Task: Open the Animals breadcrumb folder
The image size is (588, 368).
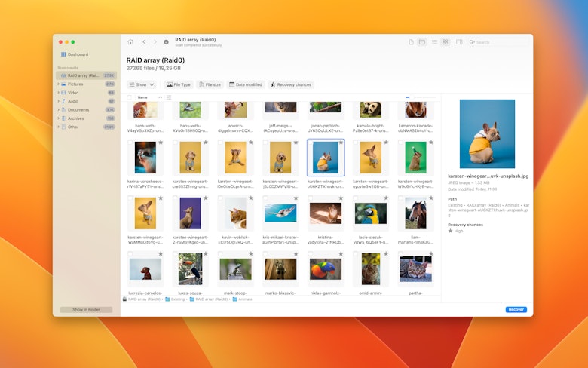Action: [242, 299]
